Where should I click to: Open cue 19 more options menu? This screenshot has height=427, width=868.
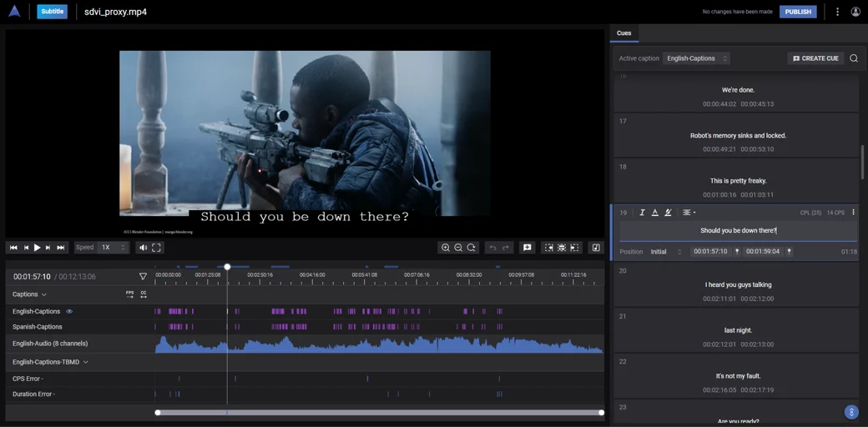(853, 213)
